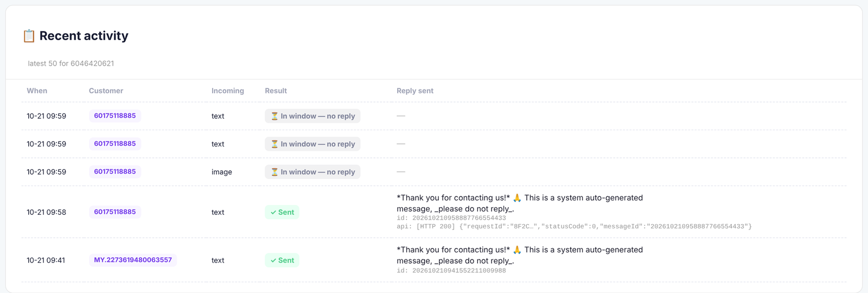
Task: Click the 'id: 20261021094155221100998 8' line in 09:41 row
Action: point(451,271)
